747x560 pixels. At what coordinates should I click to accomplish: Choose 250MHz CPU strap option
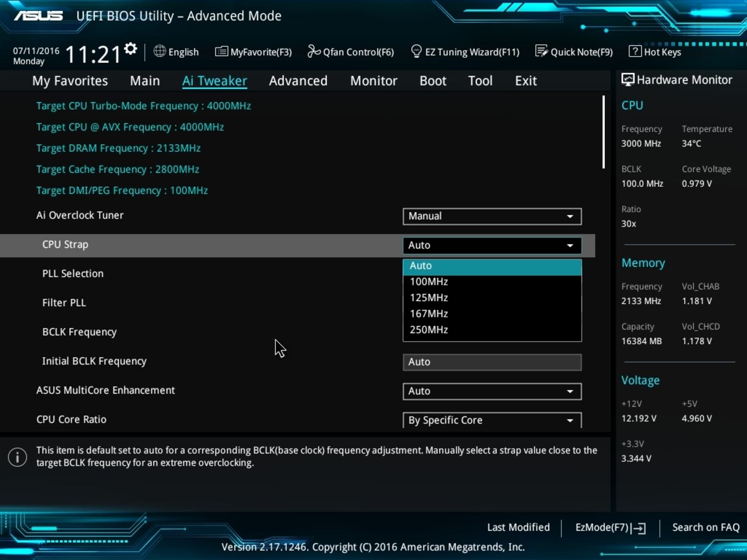click(x=492, y=330)
